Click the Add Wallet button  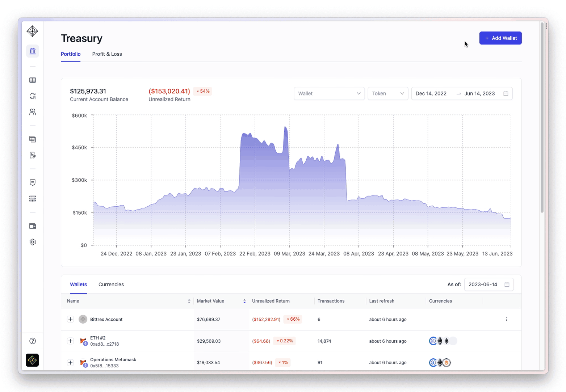(500, 38)
